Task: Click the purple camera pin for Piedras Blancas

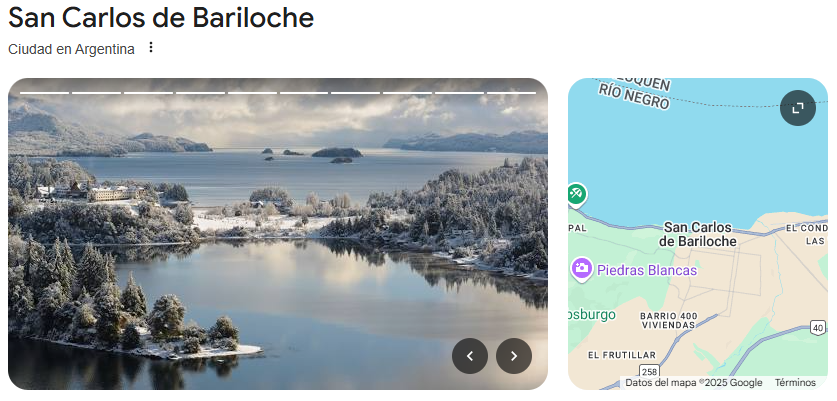Action: 581,269
